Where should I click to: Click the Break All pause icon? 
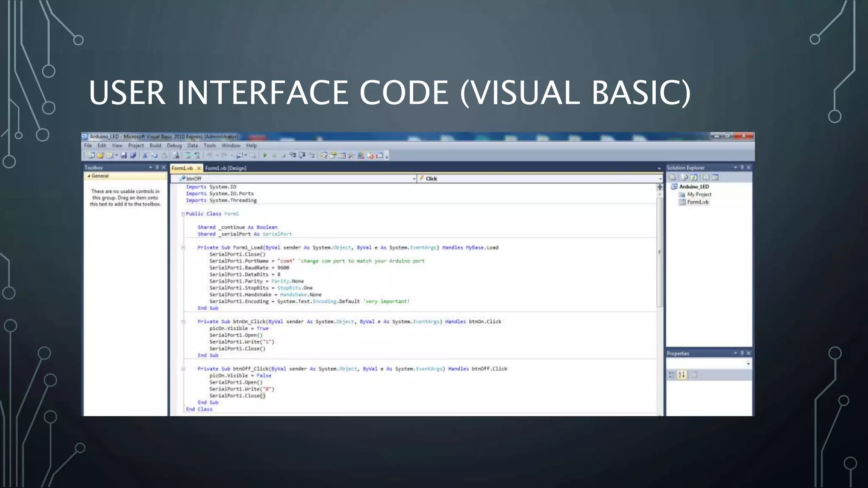tap(274, 155)
